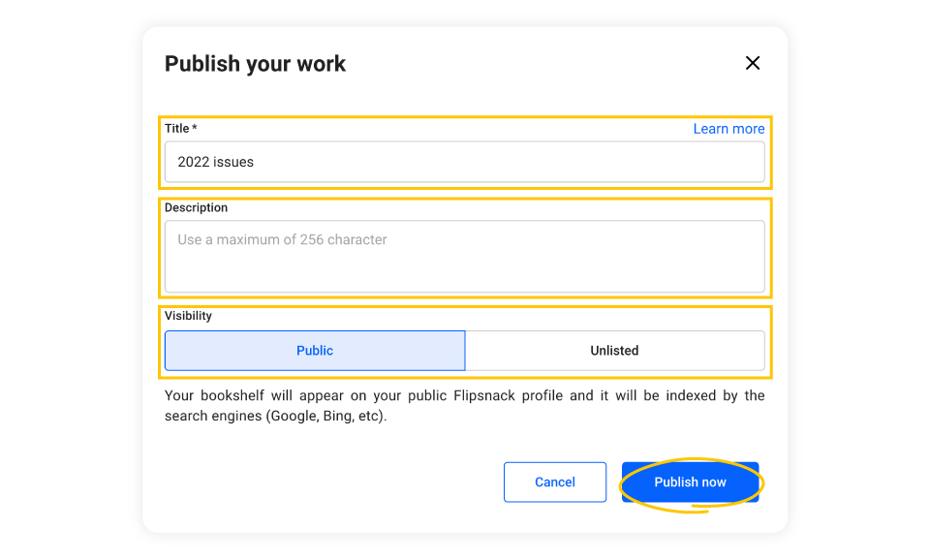This screenshot has height=560, width=930.
Task: Activate the Title input for editing
Action: (465, 162)
